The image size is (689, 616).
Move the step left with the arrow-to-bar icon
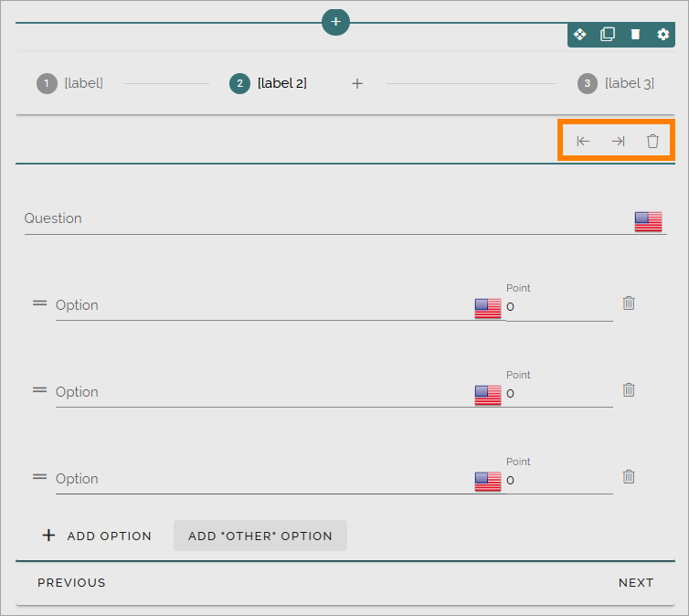pyautogui.click(x=583, y=141)
